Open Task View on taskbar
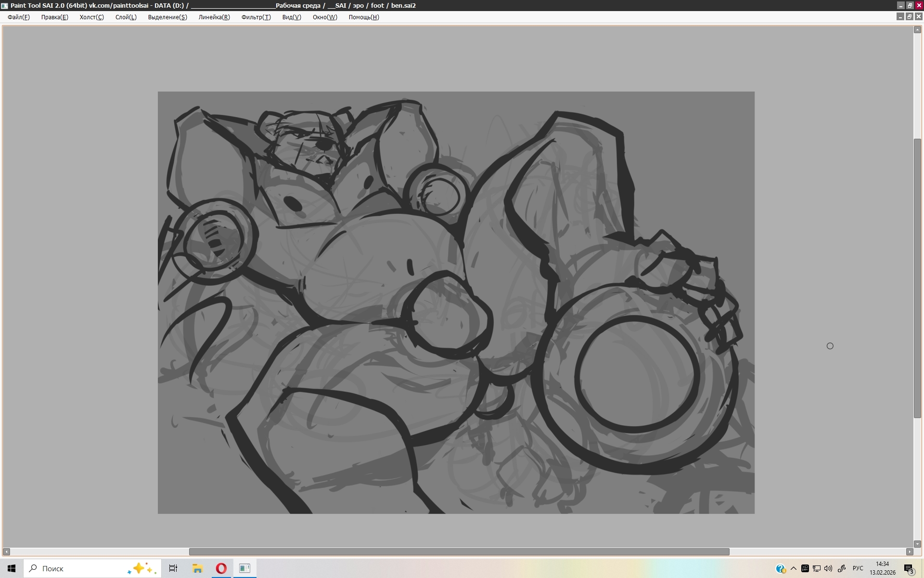The image size is (924, 578). [173, 568]
